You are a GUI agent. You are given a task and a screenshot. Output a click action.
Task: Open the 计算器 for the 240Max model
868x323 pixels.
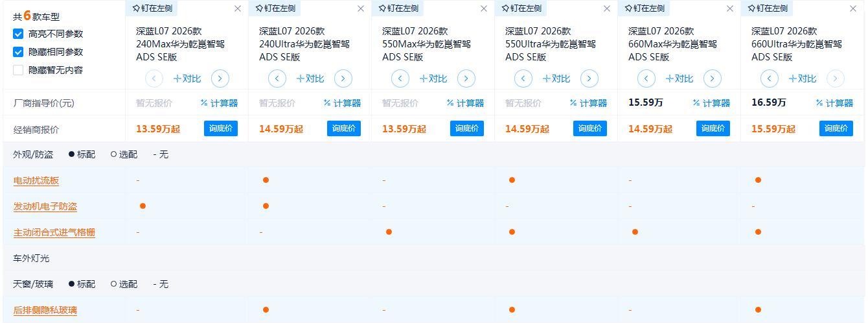[219, 103]
